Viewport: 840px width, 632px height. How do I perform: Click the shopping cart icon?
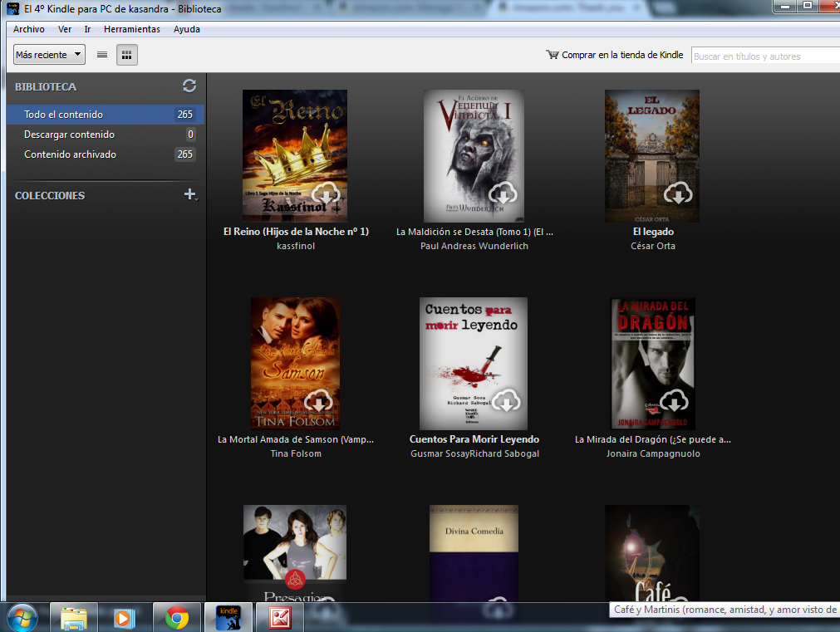(552, 55)
